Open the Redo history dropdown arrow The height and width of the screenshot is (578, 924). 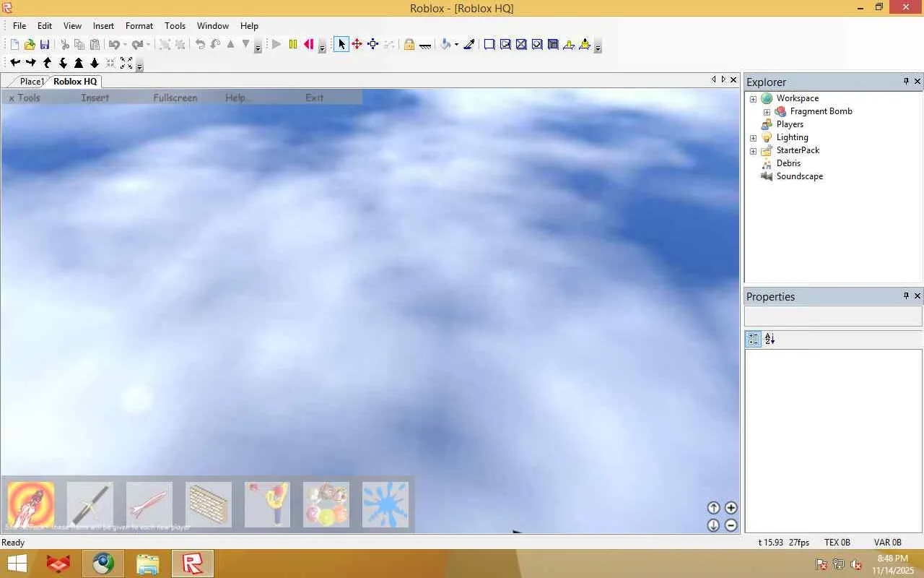point(149,45)
